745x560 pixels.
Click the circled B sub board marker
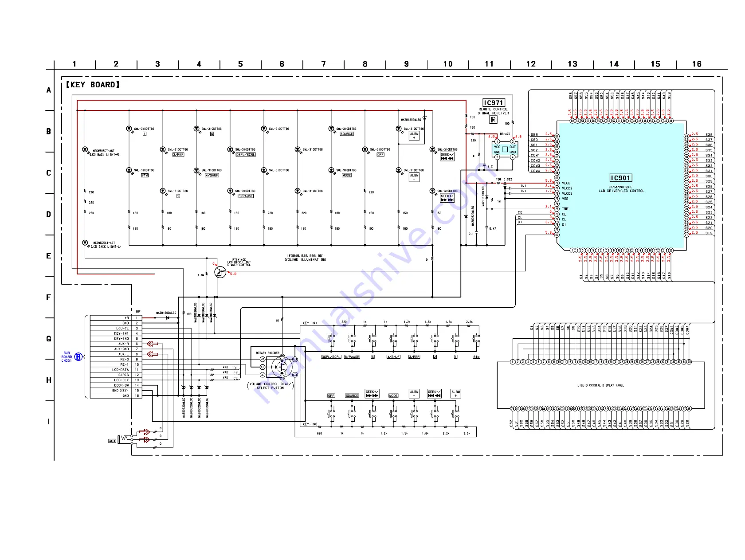click(78, 356)
